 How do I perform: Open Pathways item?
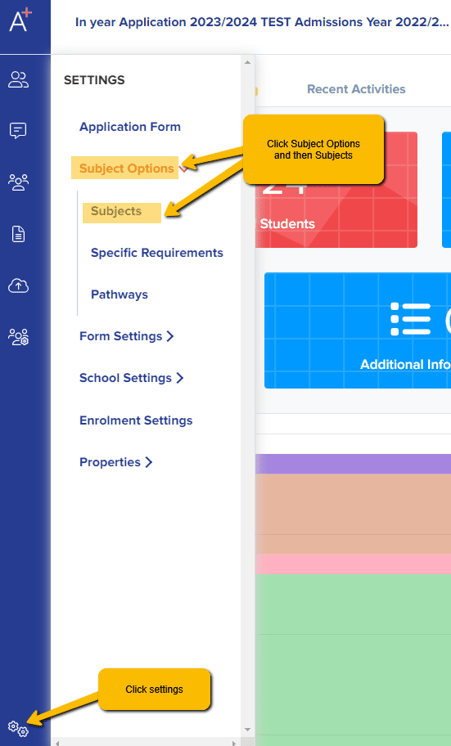pyautogui.click(x=119, y=294)
